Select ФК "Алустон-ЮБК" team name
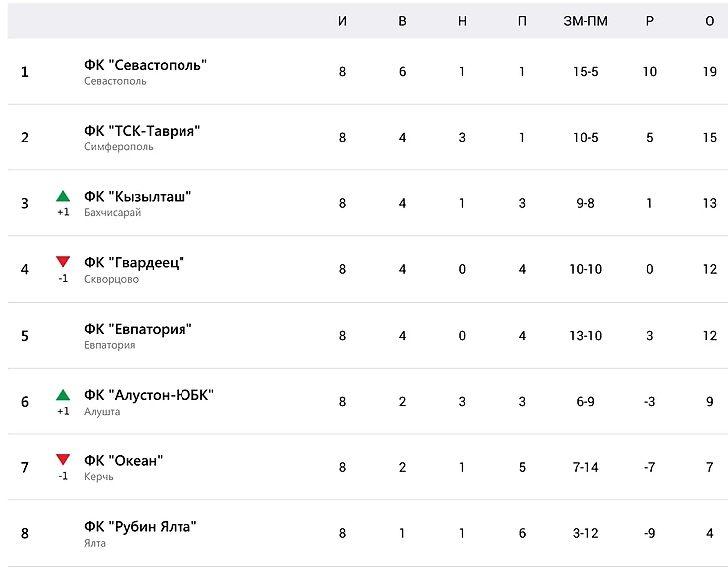Image resolution: width=728 pixels, height=568 pixels. (x=149, y=395)
